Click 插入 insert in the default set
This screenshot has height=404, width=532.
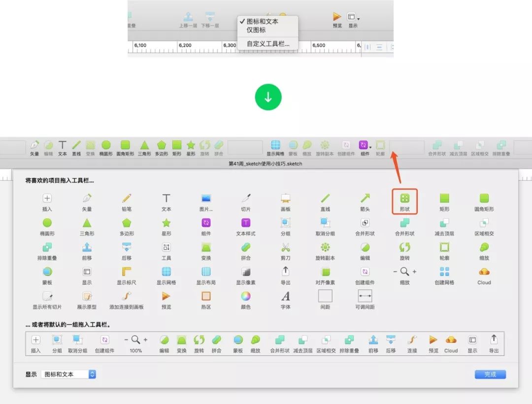click(x=35, y=344)
